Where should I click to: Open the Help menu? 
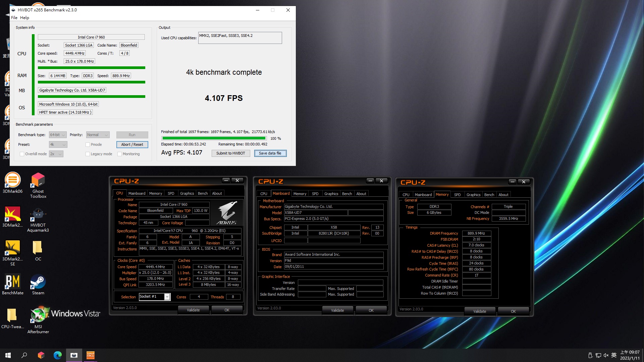tap(24, 18)
